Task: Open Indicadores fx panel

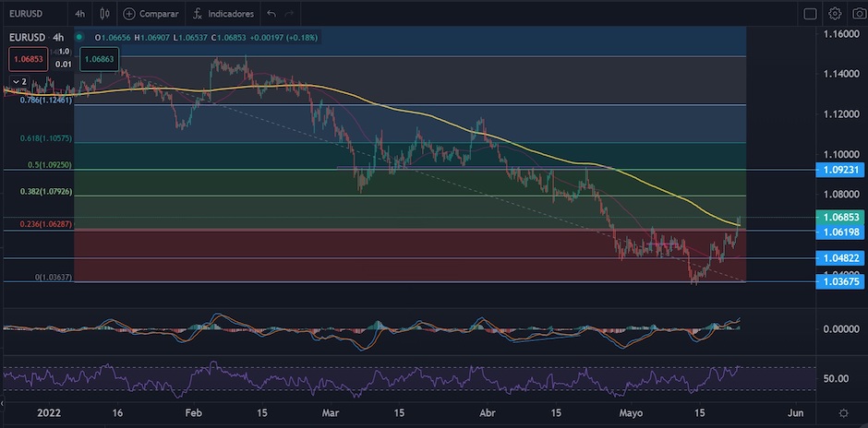Action: click(x=198, y=14)
